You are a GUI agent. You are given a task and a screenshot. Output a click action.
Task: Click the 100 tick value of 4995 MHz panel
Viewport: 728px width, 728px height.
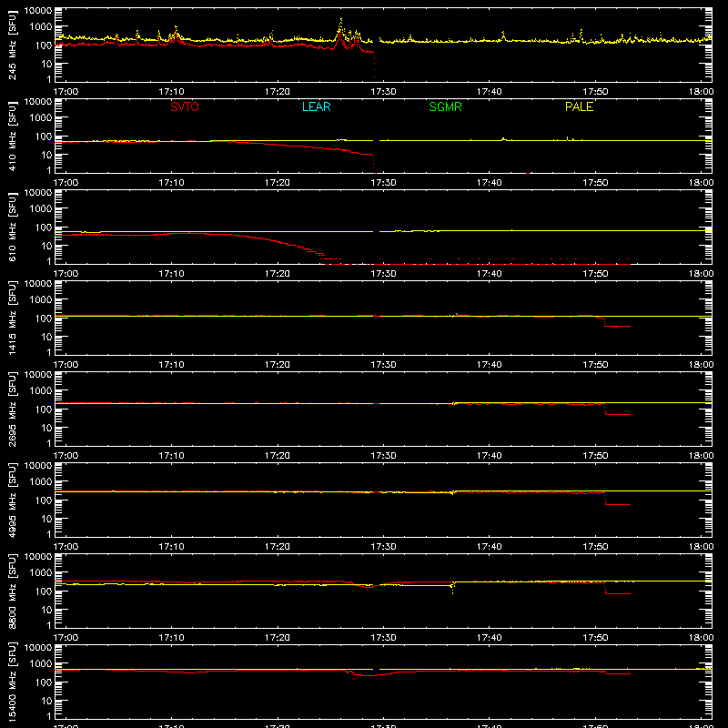click(x=43, y=500)
